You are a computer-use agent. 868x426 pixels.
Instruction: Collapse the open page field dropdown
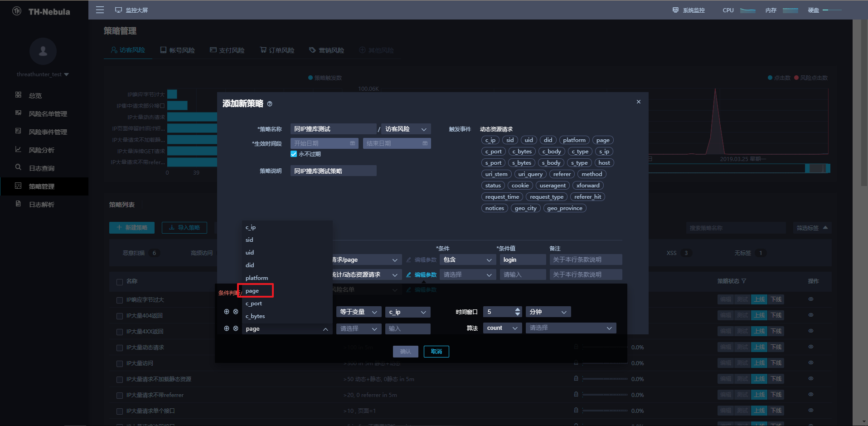(287, 329)
